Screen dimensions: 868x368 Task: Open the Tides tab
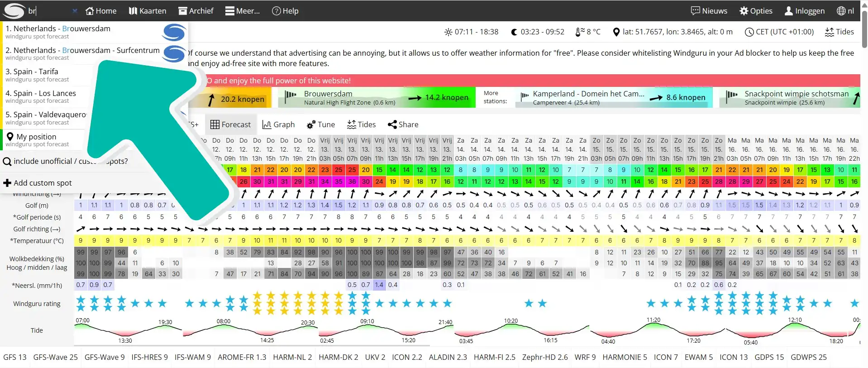pyautogui.click(x=361, y=124)
